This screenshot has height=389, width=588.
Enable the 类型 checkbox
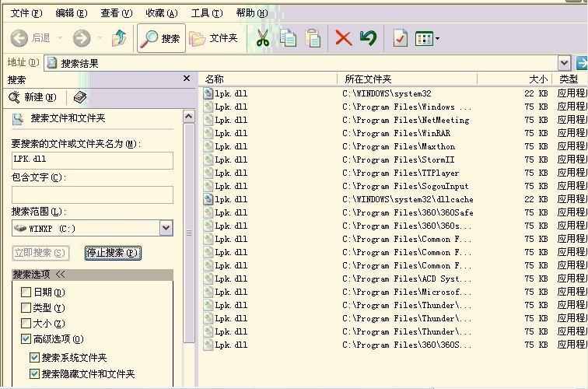(26, 307)
